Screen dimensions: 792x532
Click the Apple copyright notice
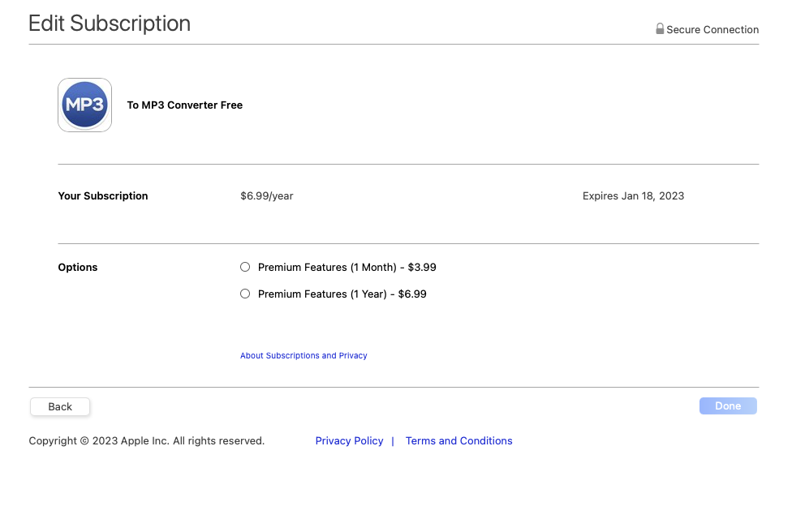146,440
